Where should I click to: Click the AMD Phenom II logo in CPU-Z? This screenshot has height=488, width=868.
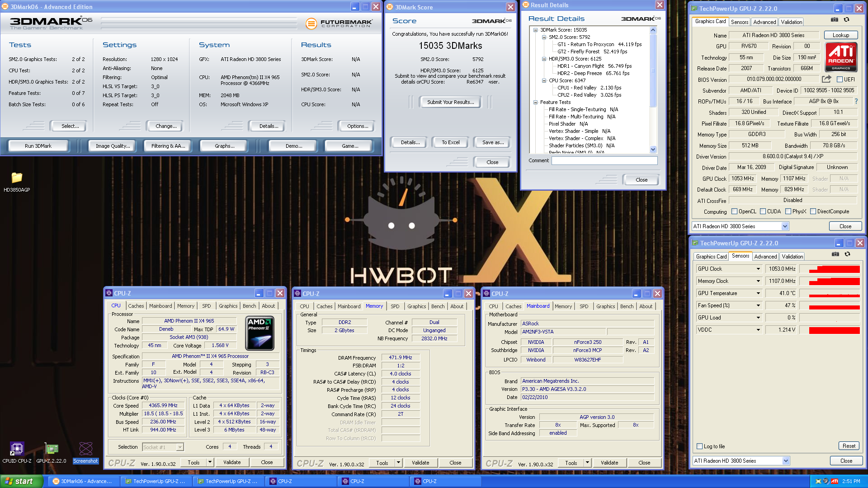click(259, 333)
